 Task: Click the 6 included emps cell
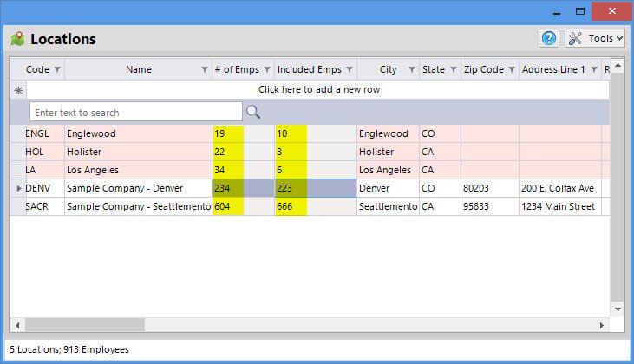[x=316, y=170]
